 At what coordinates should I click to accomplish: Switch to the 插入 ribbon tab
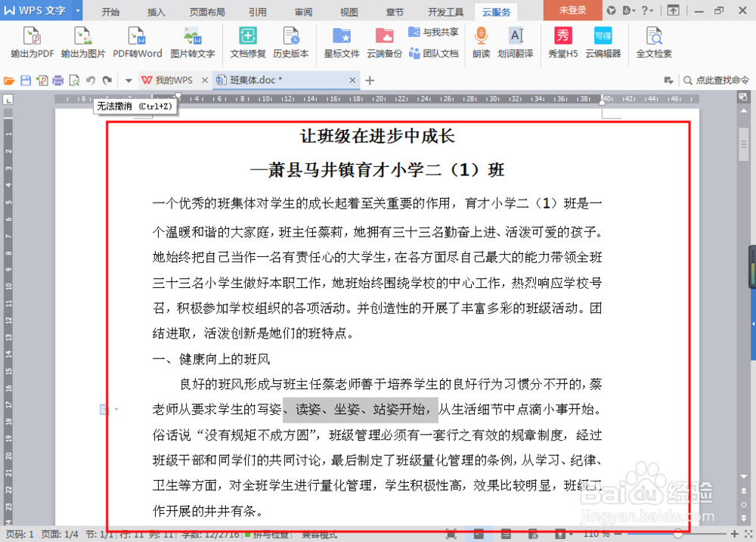156,11
